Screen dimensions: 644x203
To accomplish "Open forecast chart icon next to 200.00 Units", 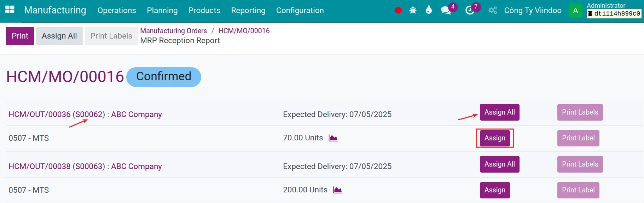I will [338, 190].
